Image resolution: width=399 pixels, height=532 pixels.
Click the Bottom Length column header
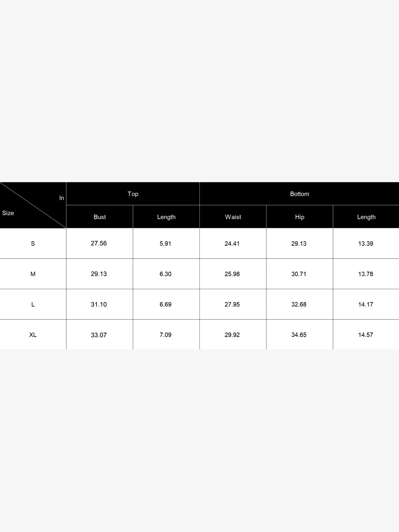tap(366, 217)
